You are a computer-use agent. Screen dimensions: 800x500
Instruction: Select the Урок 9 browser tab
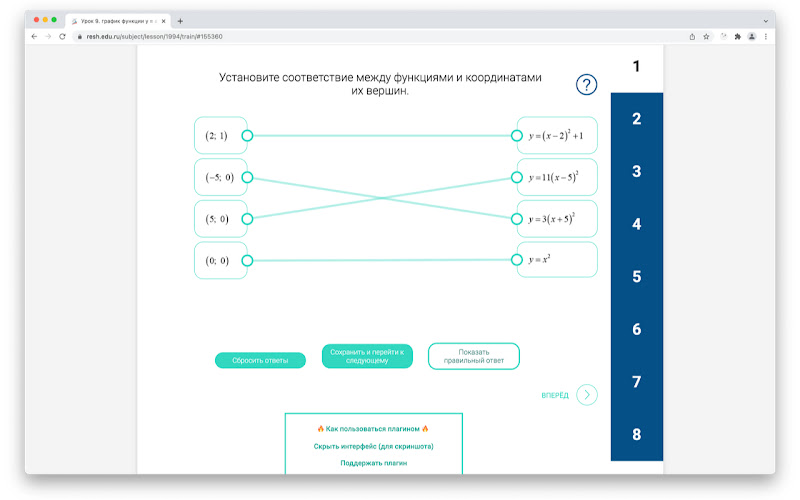point(118,21)
